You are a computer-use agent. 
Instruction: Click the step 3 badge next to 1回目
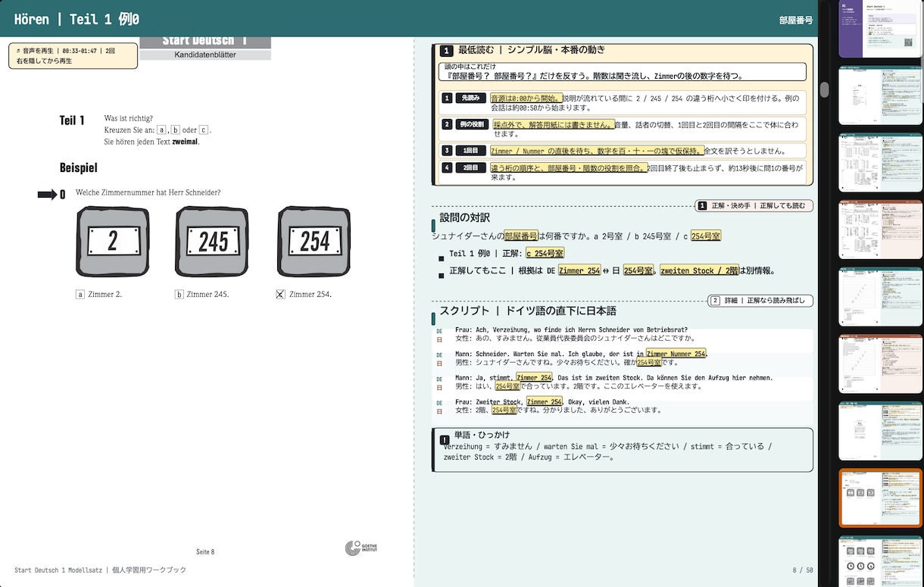447,151
